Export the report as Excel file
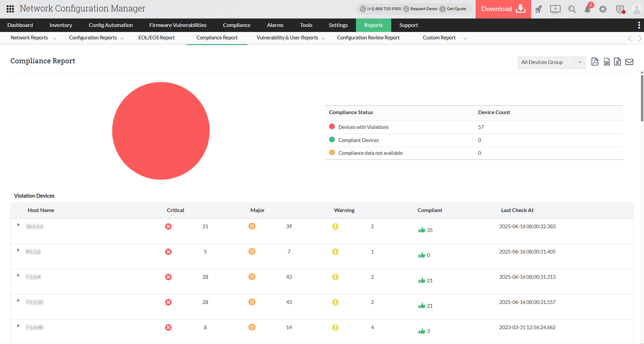 coord(617,62)
